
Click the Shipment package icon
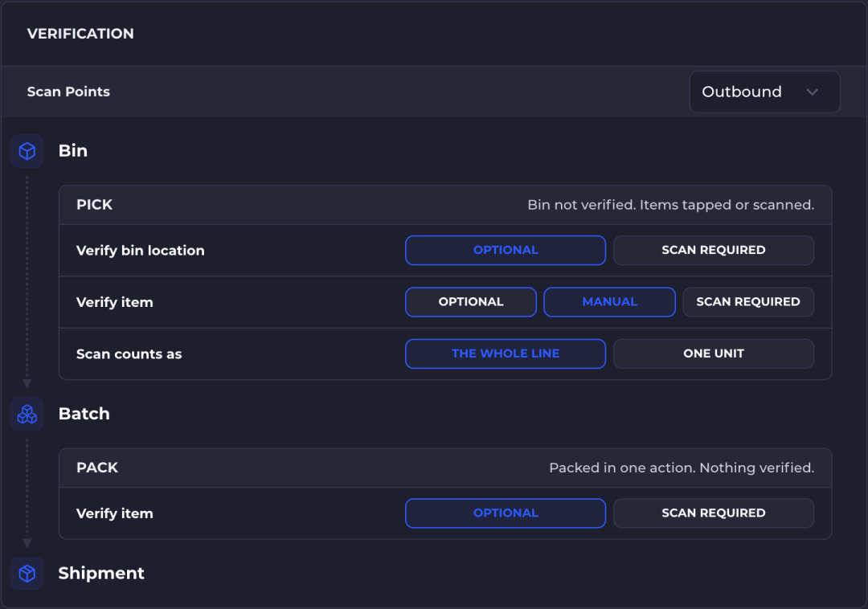tap(27, 573)
